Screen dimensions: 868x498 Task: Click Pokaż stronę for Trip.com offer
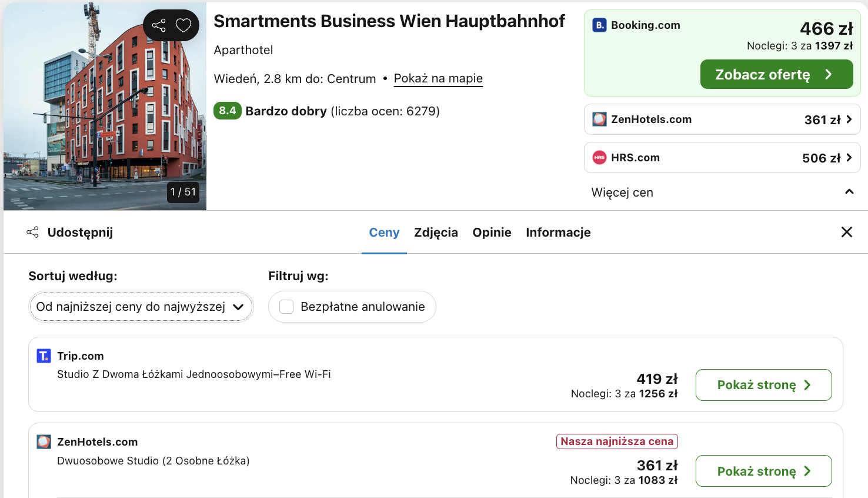[x=763, y=385]
